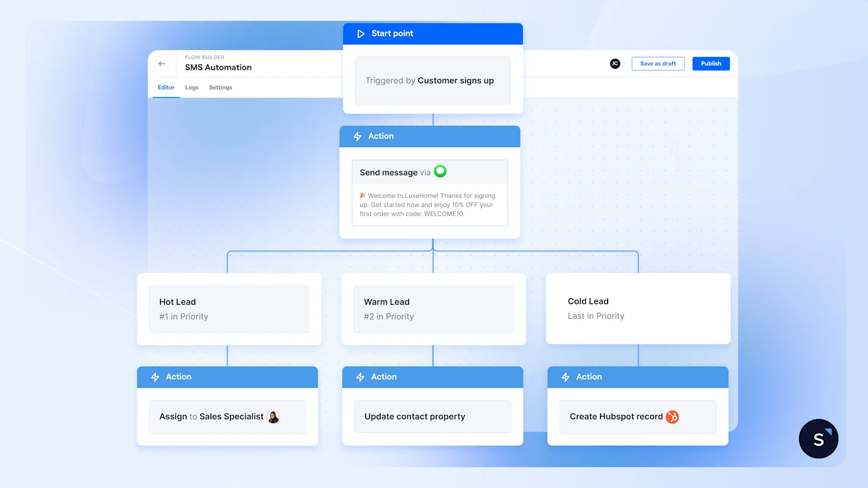Open the Cold Lead condition card
The image size is (868, 488).
[x=637, y=309]
